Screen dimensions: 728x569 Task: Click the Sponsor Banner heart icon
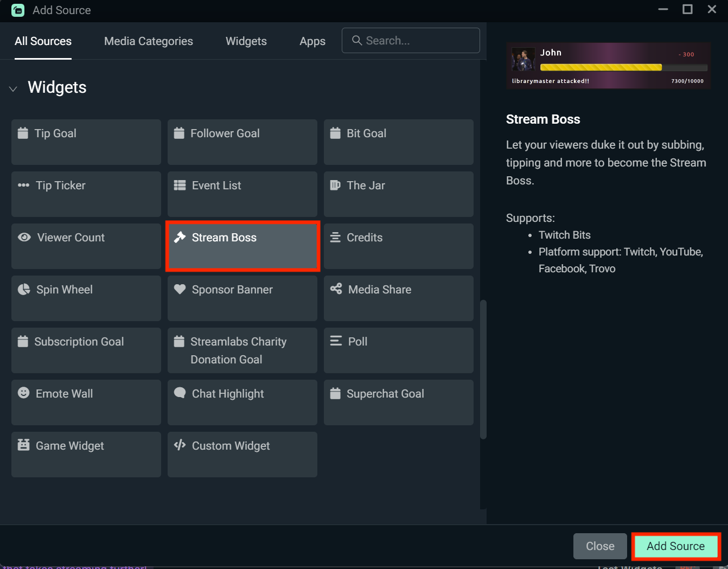[180, 289]
